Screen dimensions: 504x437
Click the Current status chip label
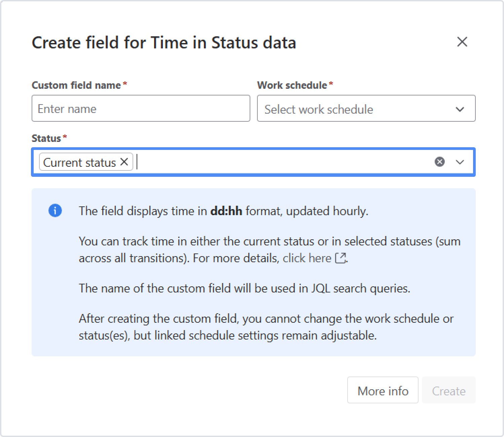(x=80, y=162)
